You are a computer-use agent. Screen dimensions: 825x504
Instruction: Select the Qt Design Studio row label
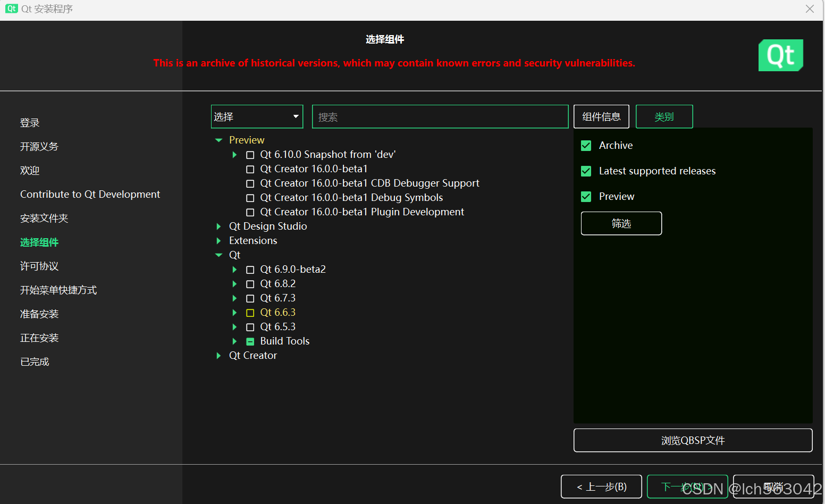click(x=268, y=226)
